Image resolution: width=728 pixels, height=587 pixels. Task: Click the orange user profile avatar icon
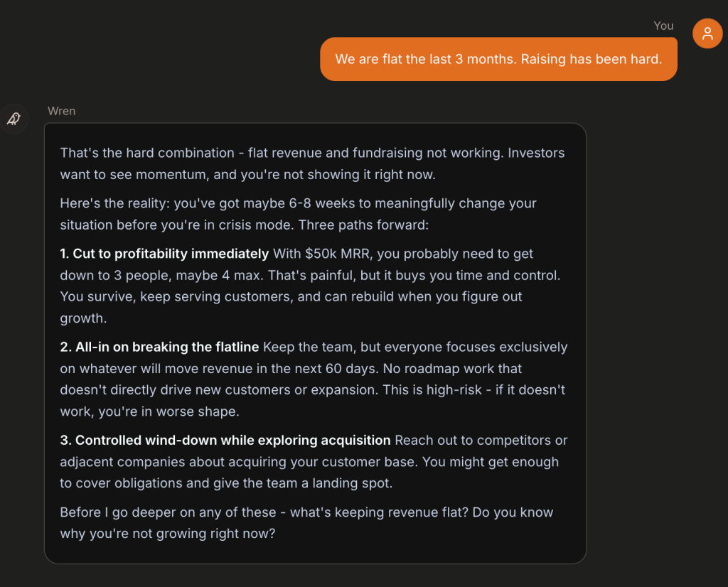pos(707,33)
